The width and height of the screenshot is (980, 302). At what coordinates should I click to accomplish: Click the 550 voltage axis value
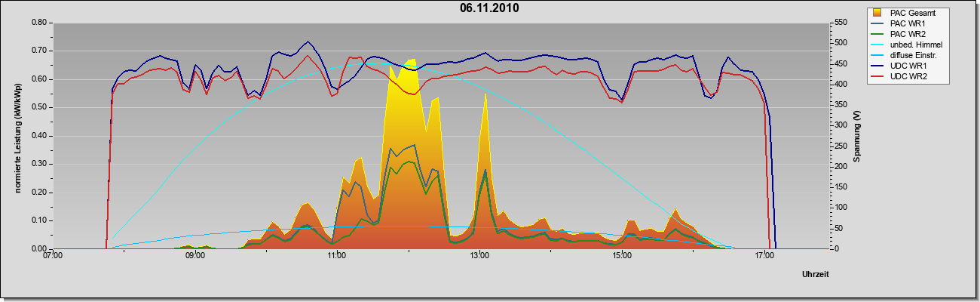[x=838, y=23]
